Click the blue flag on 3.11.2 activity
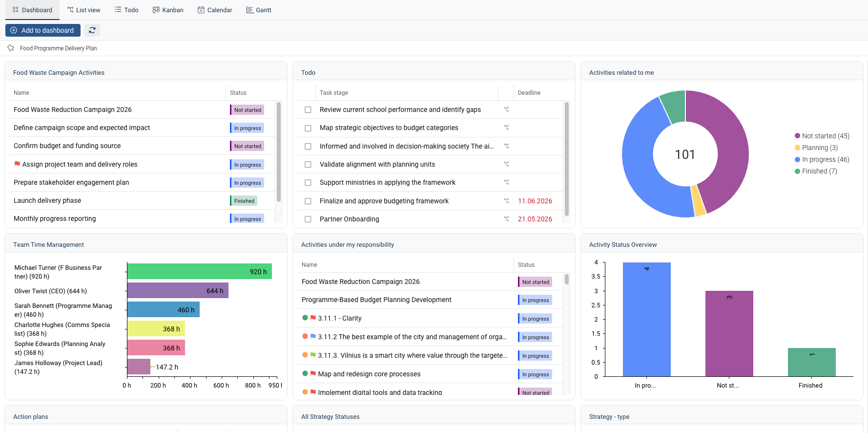The image size is (868, 434). (313, 337)
